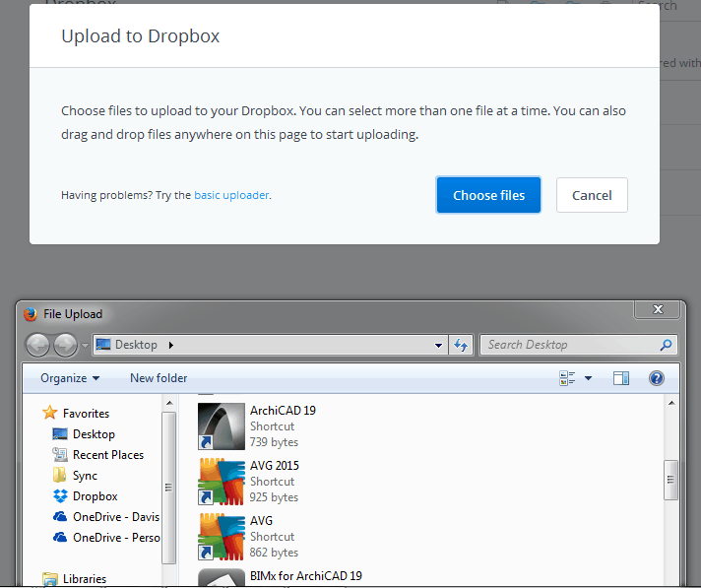701x588 pixels.
Task: Click the file list scrollbar thumb
Action: pyautogui.click(x=670, y=480)
